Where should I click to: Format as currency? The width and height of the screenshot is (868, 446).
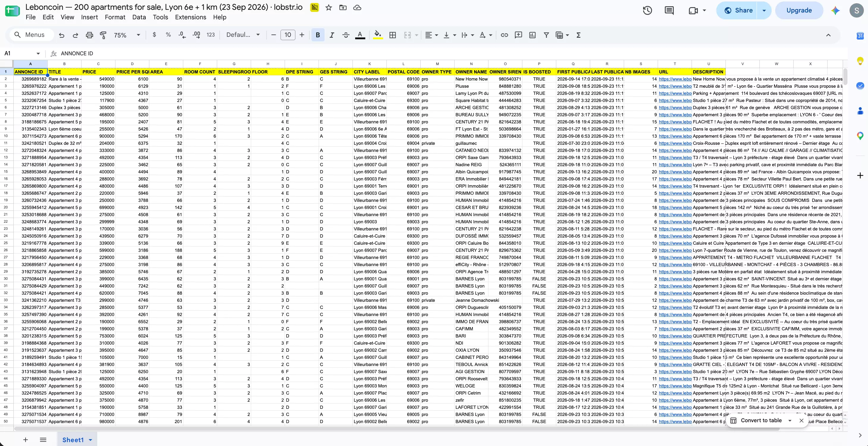point(154,35)
